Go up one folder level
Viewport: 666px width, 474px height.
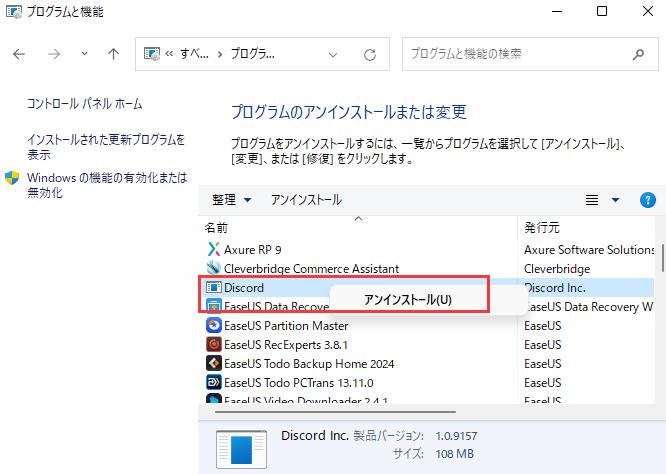pyautogui.click(x=113, y=54)
